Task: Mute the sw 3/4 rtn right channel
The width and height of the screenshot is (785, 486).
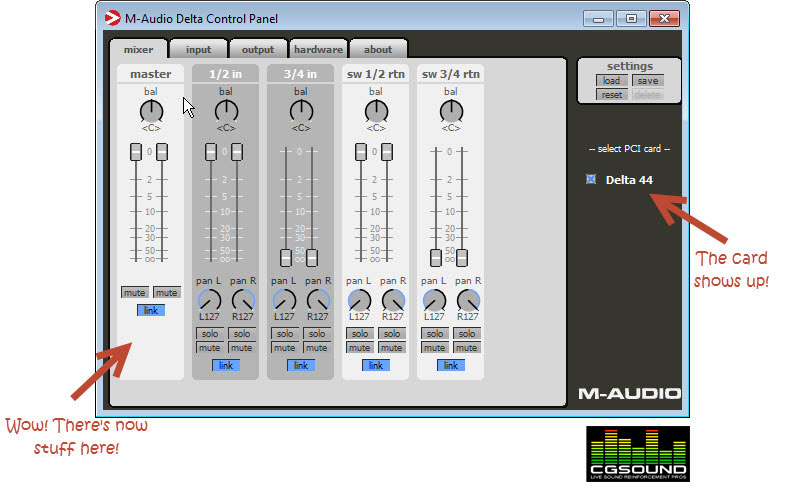Action: [x=467, y=347]
